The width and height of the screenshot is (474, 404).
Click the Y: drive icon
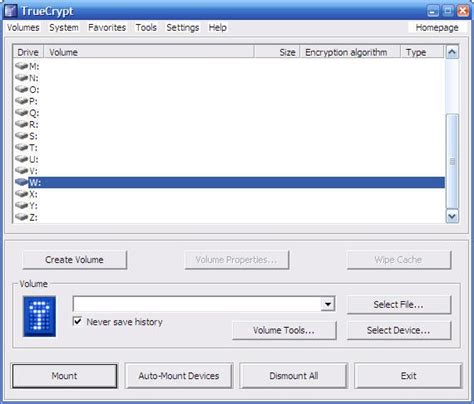pos(22,205)
